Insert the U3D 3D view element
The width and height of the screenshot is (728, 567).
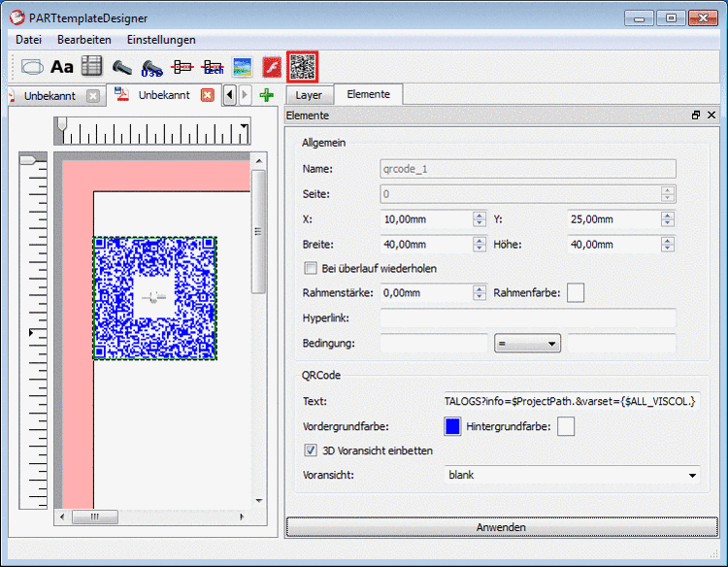[x=151, y=68]
